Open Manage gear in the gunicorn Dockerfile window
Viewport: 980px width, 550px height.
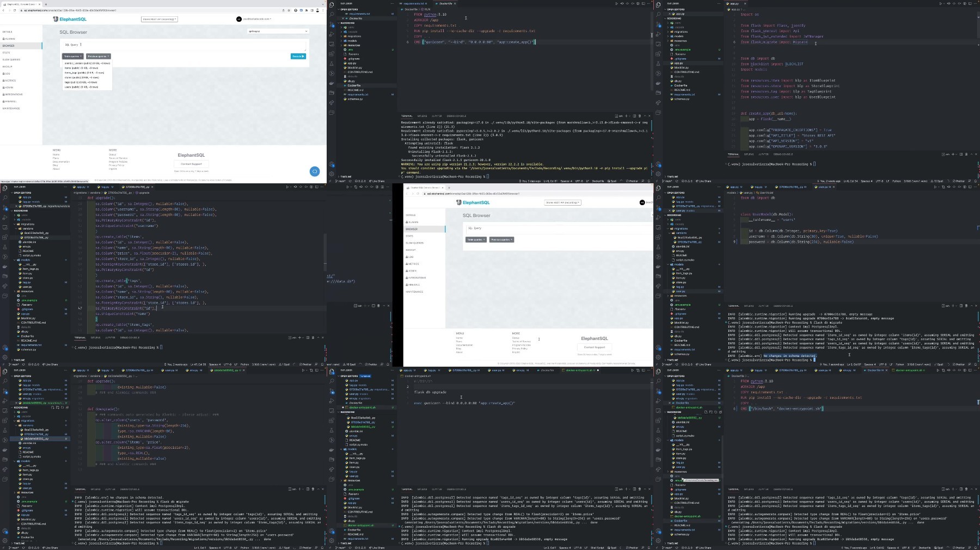point(332,174)
